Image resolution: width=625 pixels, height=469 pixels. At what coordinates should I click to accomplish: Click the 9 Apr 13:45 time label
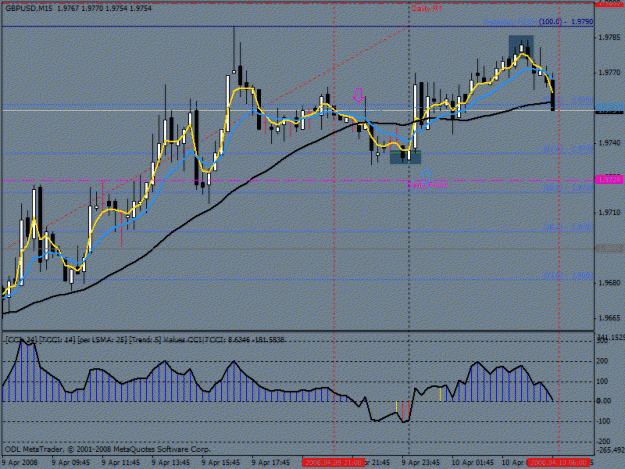coord(171,463)
